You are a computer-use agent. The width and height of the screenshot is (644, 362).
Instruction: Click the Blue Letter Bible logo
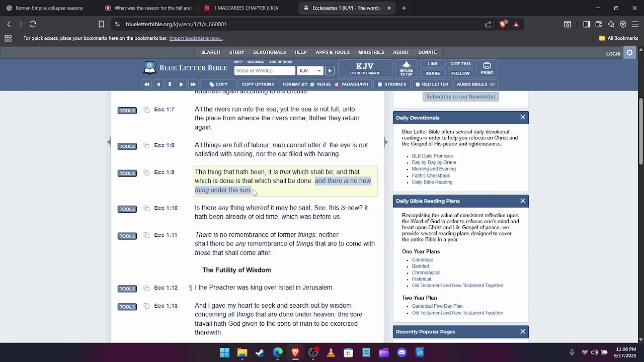point(185,68)
